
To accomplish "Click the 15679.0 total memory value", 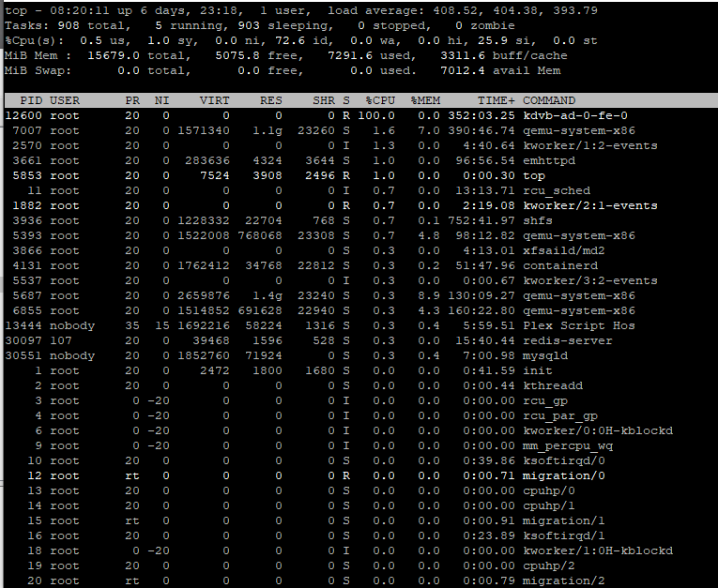I will click(x=114, y=56).
